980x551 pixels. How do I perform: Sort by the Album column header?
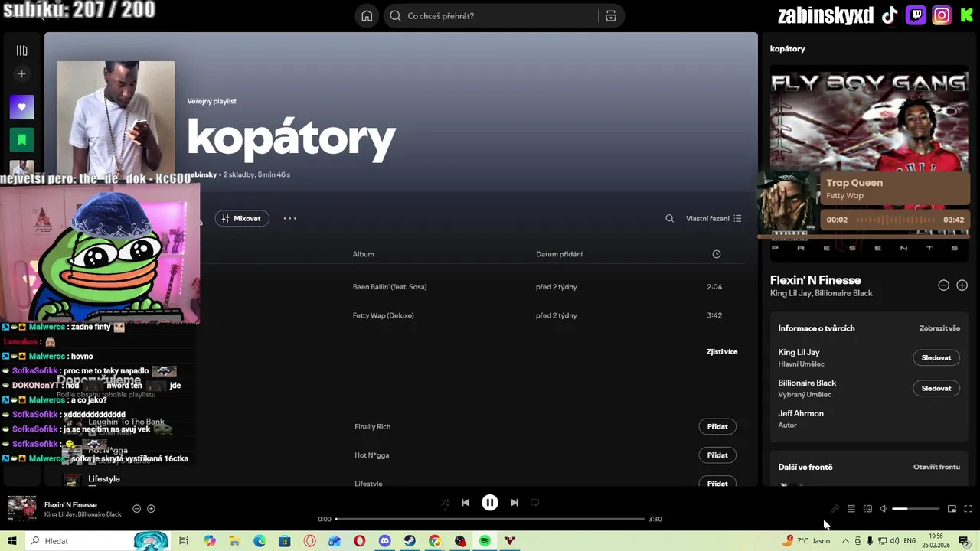point(363,254)
